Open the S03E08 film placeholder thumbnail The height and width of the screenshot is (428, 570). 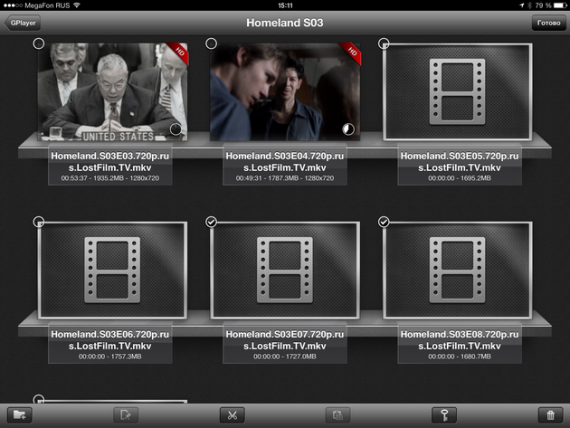point(458,270)
